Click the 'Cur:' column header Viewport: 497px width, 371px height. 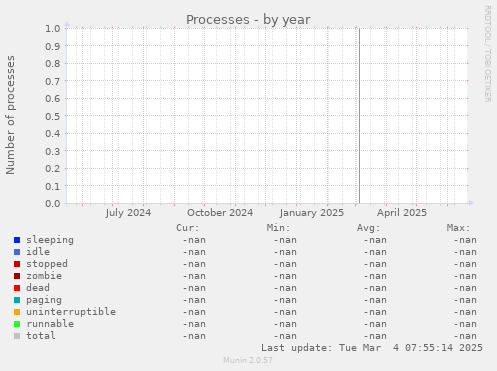(188, 228)
